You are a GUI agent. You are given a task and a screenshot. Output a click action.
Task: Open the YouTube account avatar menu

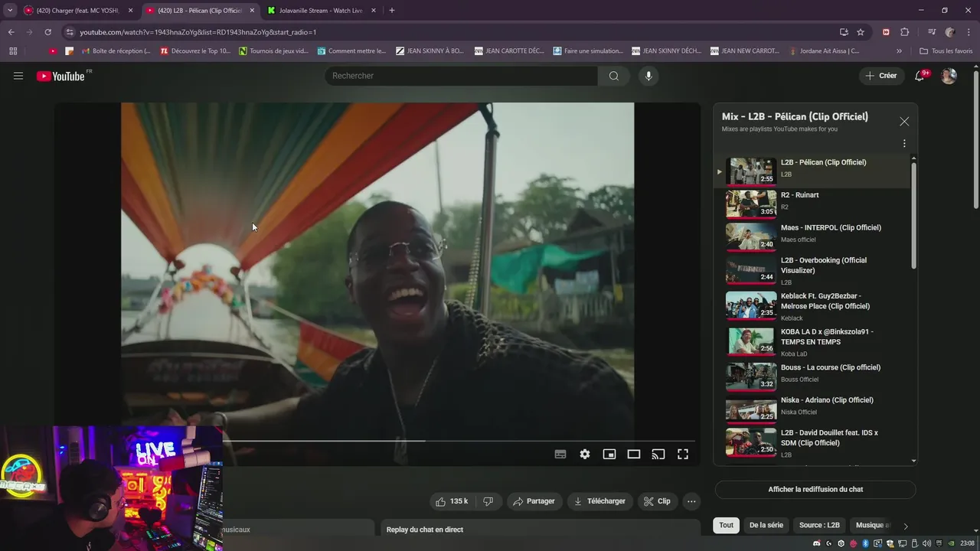[x=949, y=76]
